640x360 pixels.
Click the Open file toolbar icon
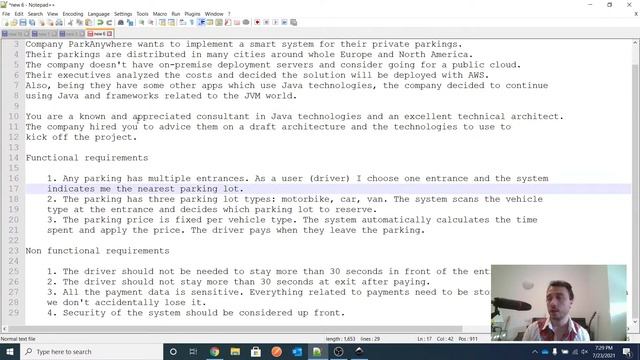[14, 22]
